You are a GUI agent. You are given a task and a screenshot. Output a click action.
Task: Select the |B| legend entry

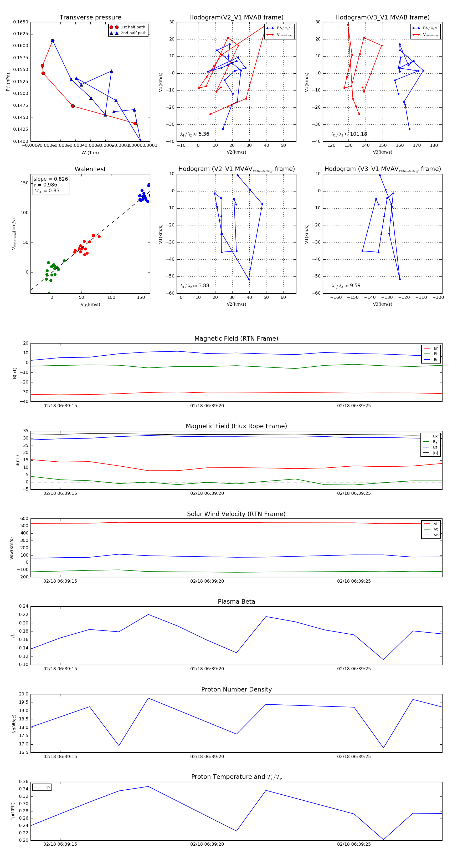pyautogui.click(x=431, y=453)
